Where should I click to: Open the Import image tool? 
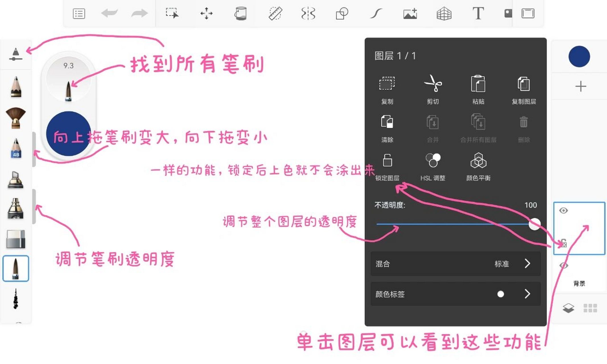pyautogui.click(x=410, y=13)
